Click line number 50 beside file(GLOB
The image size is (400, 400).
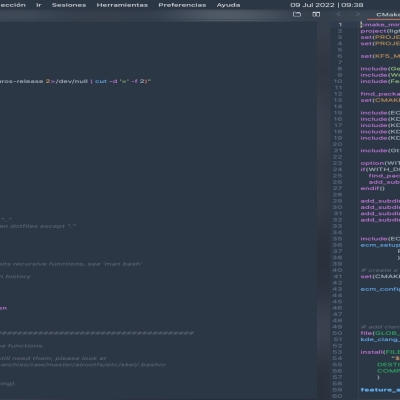[337, 333]
